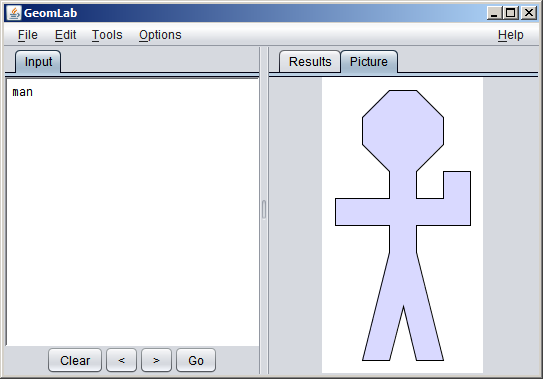Open the Help menu
The height and width of the screenshot is (379, 543).
(x=510, y=35)
